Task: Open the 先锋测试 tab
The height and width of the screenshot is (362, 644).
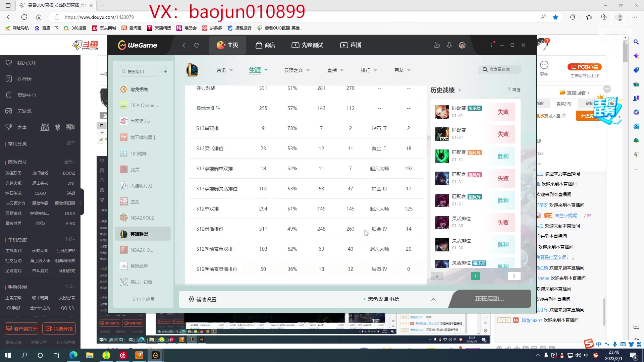Action: pos(307,45)
